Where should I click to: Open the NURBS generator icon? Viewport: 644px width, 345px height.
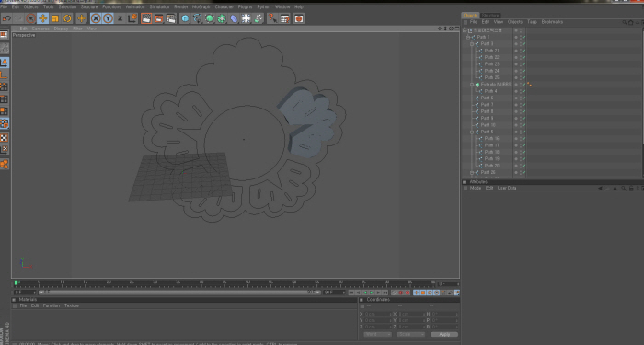point(210,18)
